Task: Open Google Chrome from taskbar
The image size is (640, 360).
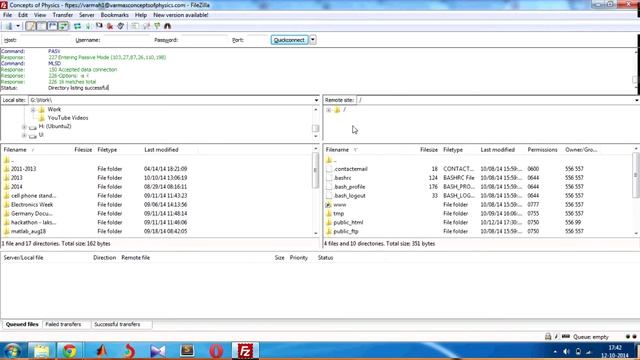Action: [69, 351]
